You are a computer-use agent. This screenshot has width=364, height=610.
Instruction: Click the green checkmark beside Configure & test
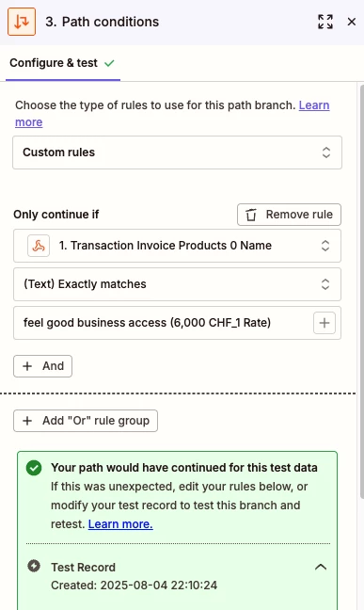(x=109, y=63)
